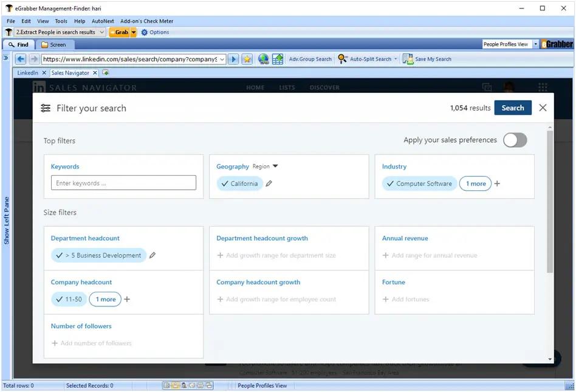Deselect the Computer Software industry chip

(x=419, y=184)
